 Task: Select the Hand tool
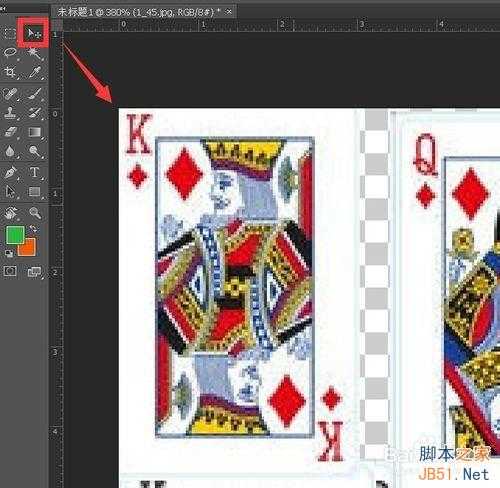click(10, 213)
